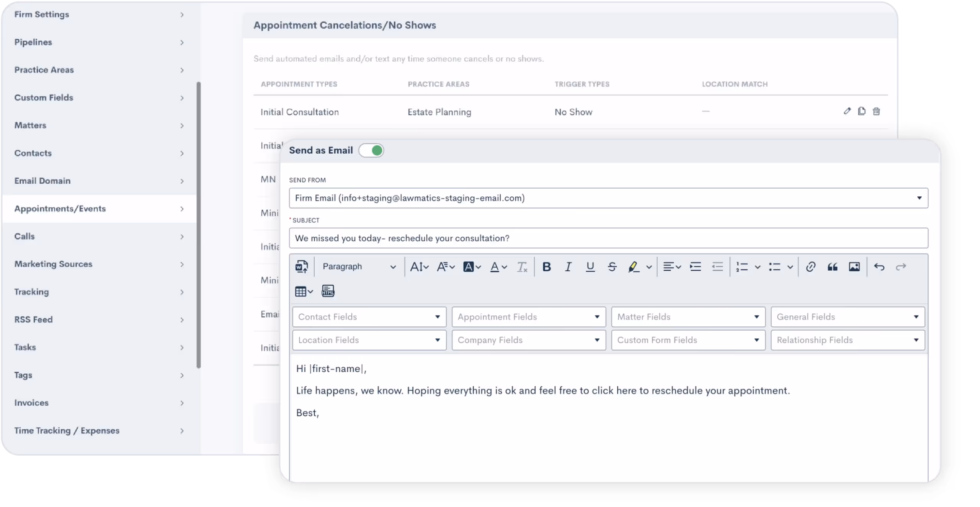Apply italic formatting in editor toolbar
The width and height of the screenshot is (980, 507).
tap(568, 267)
